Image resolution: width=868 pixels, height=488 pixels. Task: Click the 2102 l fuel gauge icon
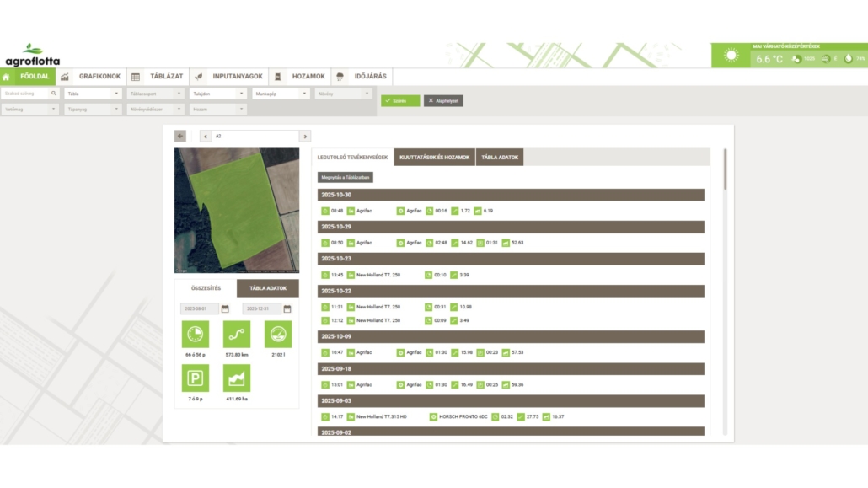278,334
